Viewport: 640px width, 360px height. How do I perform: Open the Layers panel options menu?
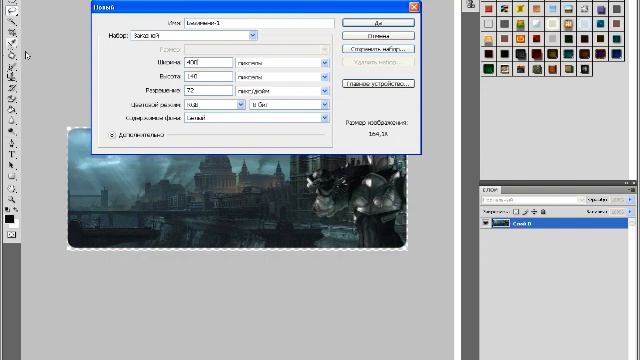632,190
